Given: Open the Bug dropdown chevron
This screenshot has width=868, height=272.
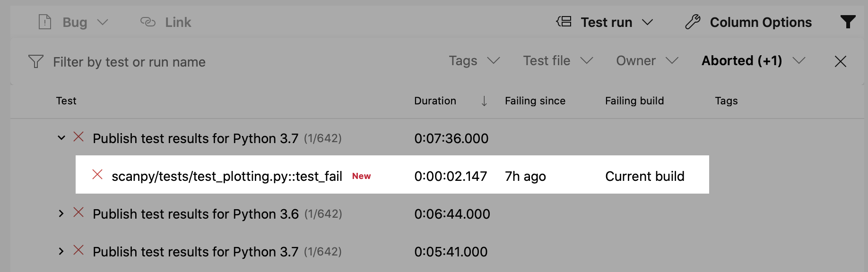Looking at the screenshot, I should point(103,22).
